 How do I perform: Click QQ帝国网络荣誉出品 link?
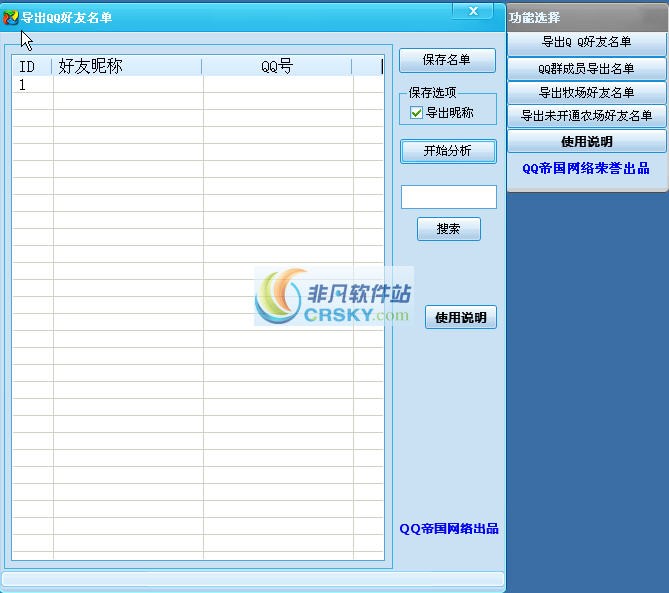[x=586, y=168]
